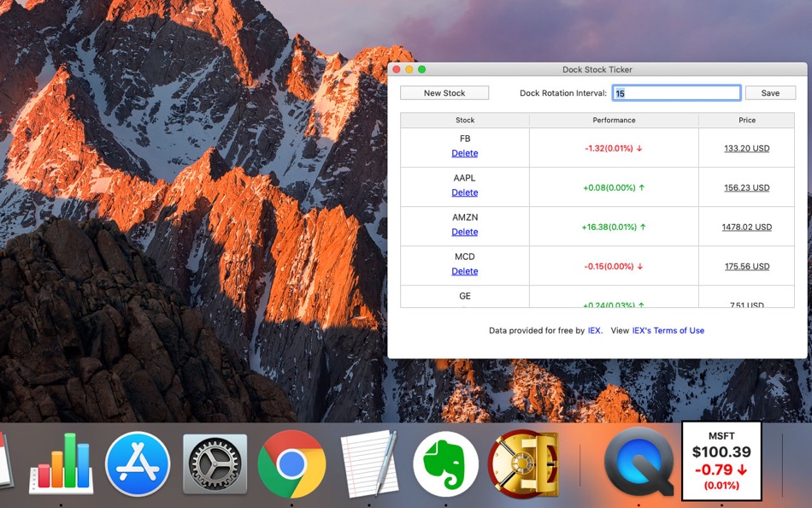Image resolution: width=812 pixels, height=508 pixels.
Task: Launch App Store from the Dock
Action: coord(138,464)
